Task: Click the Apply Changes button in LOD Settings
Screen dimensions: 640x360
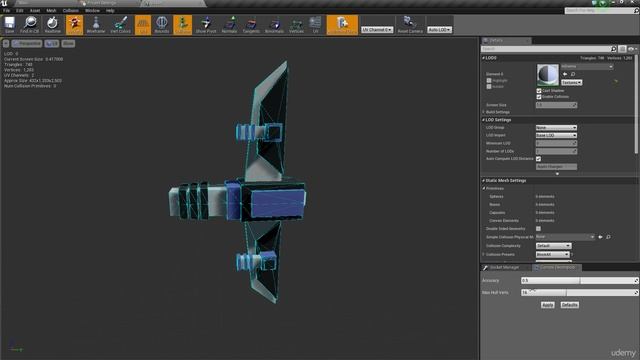Action: [x=556, y=167]
